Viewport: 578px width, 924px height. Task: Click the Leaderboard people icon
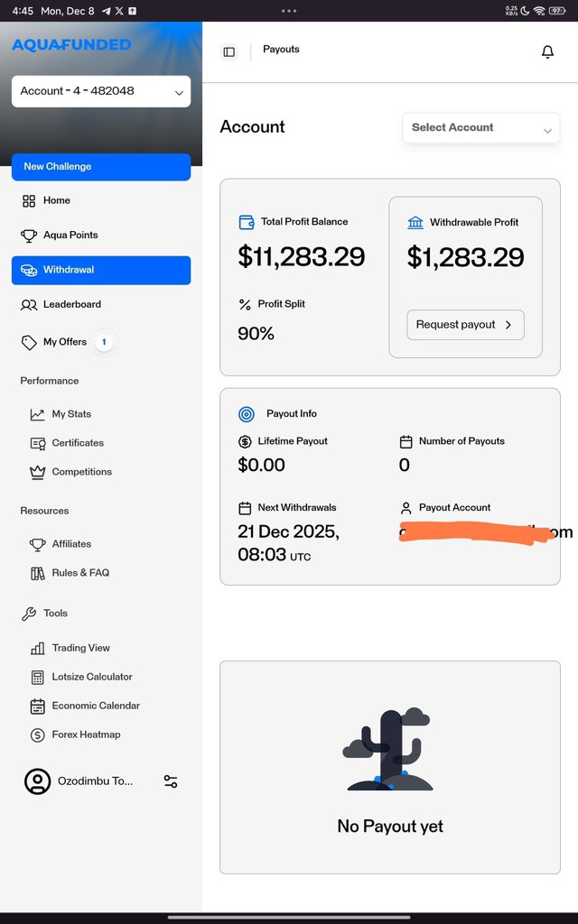(x=29, y=305)
